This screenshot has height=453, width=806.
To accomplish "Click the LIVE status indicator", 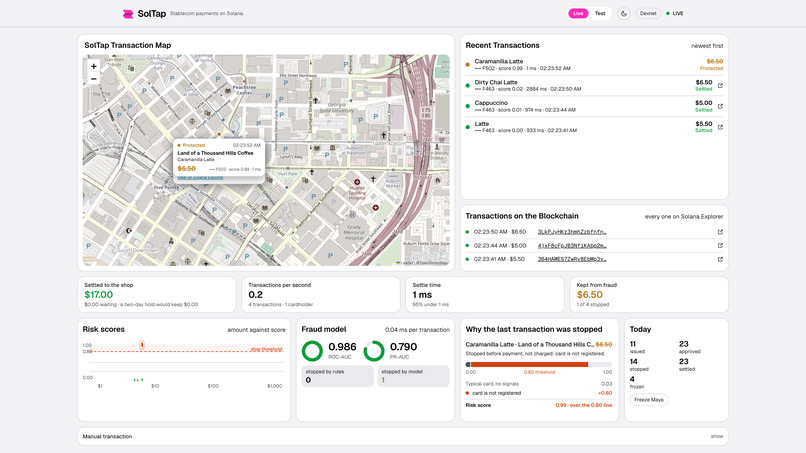I will (x=674, y=13).
